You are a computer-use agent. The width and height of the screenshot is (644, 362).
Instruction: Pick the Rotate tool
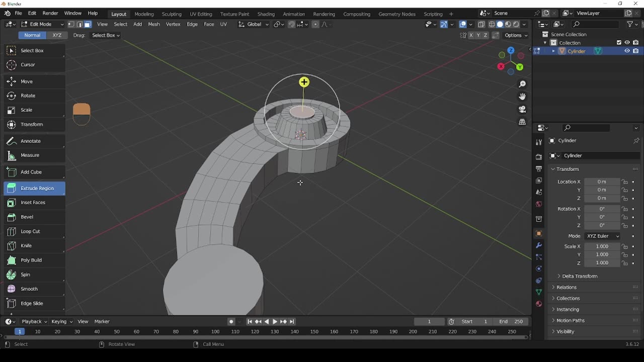point(34,96)
